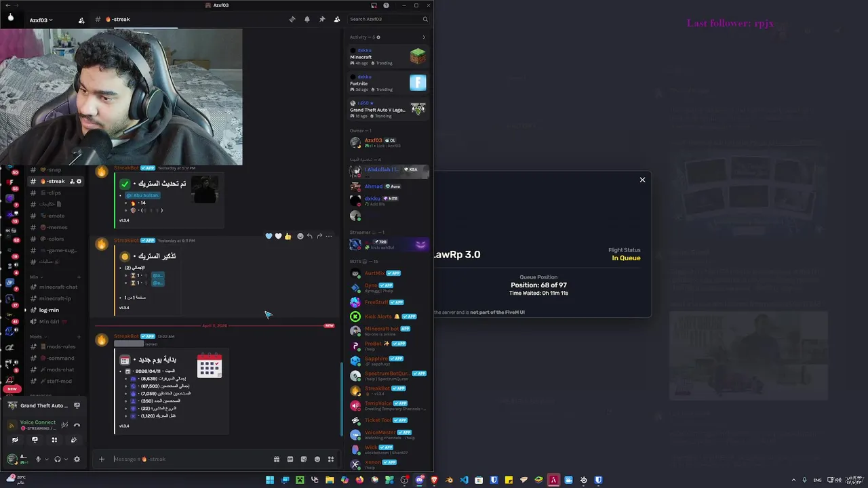Open Discord help question mark icon

386,5
